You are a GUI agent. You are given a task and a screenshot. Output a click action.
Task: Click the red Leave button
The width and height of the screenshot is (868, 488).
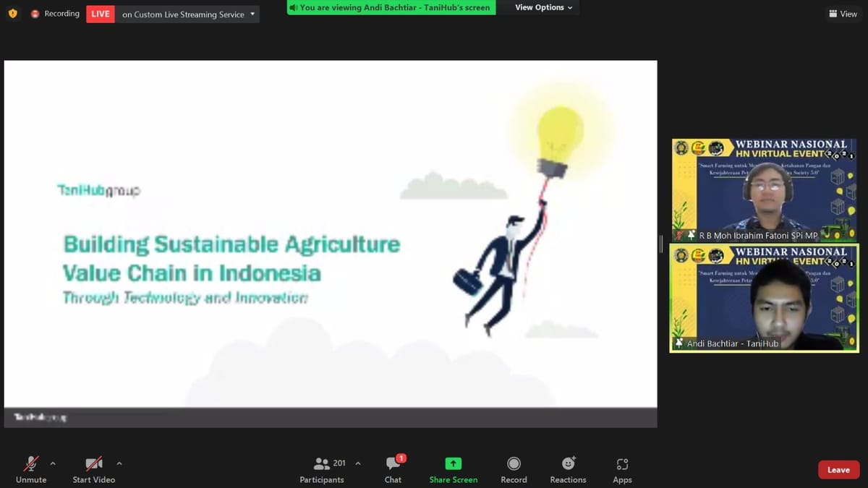838,470
